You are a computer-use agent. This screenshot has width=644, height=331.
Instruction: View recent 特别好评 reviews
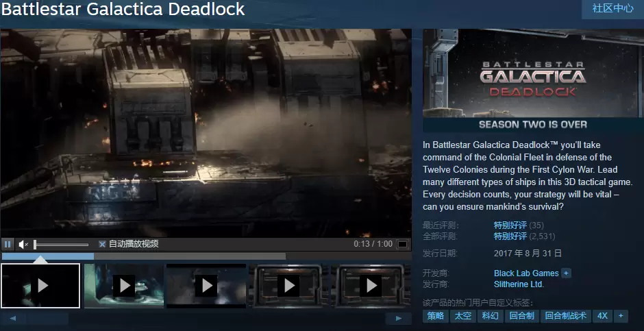510,225
